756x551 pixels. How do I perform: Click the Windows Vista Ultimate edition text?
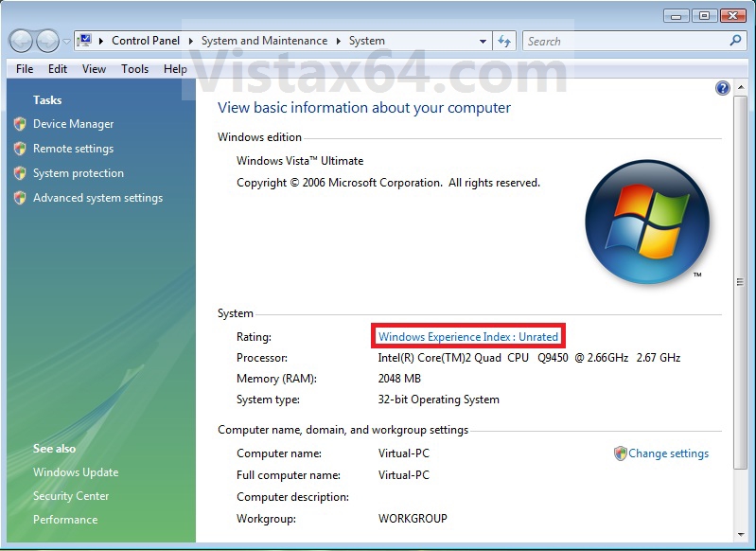pyautogui.click(x=300, y=161)
